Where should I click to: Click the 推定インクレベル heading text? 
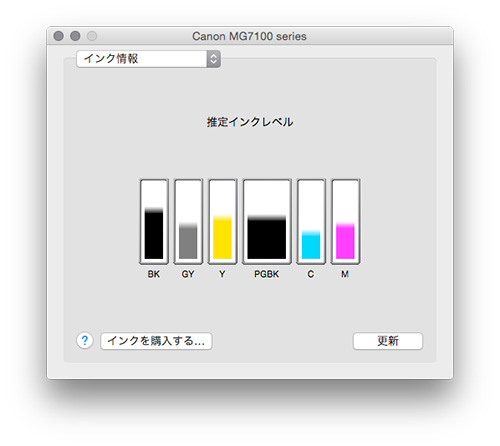[x=250, y=122]
